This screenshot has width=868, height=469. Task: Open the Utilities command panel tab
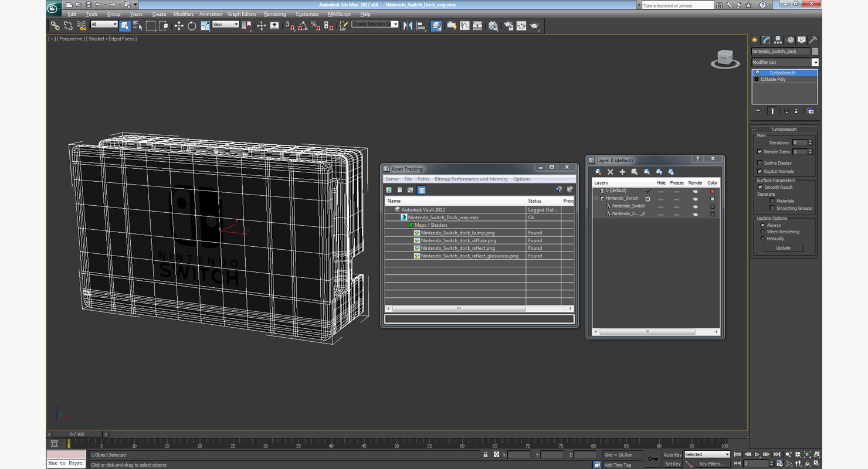click(x=813, y=40)
